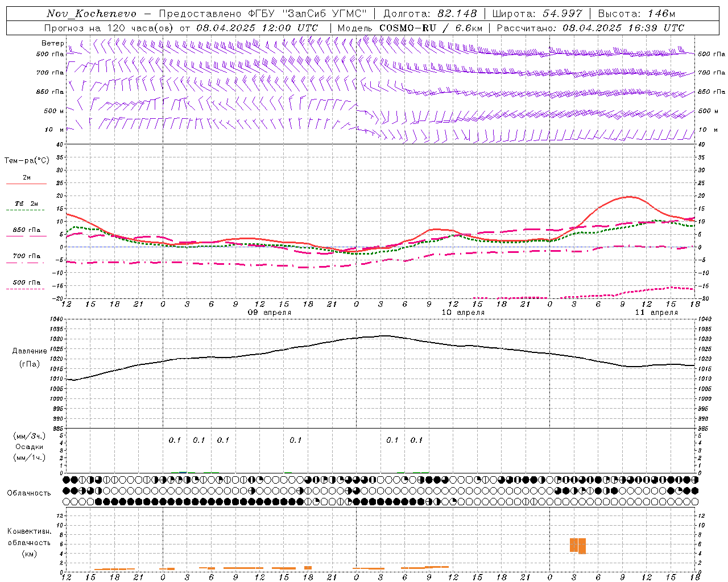The height and width of the screenshot is (582, 728).
Task: Click the "Давление" pressure chart label
Action: pos(30,351)
